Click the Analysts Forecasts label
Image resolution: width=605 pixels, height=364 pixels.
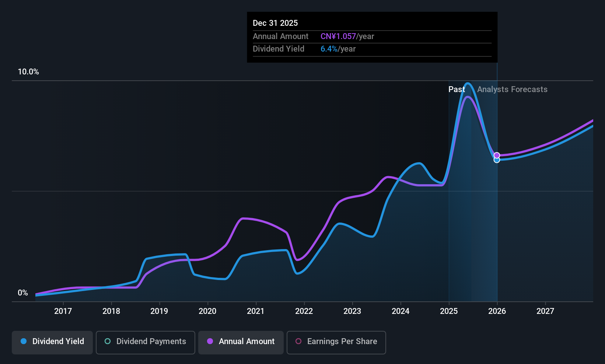tap(512, 89)
